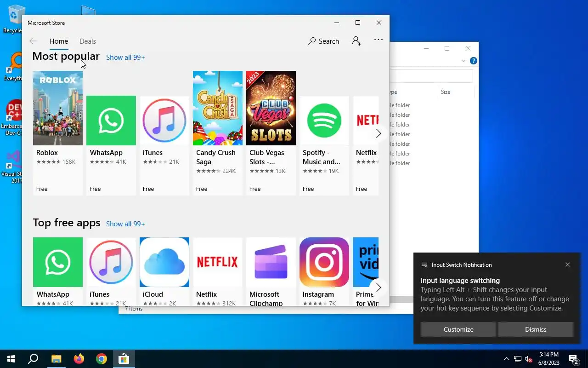Click Roblox app name text
588x368 pixels.
click(x=47, y=153)
